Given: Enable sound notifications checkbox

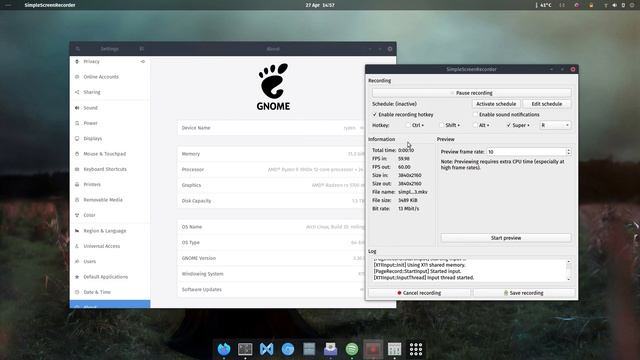Looking at the screenshot, I should (x=476, y=115).
